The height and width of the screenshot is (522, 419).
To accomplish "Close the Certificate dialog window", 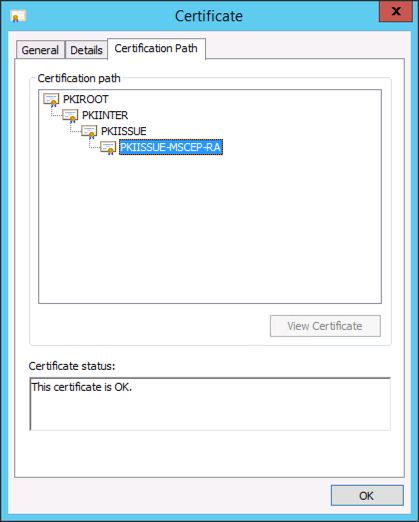I will 396,12.
